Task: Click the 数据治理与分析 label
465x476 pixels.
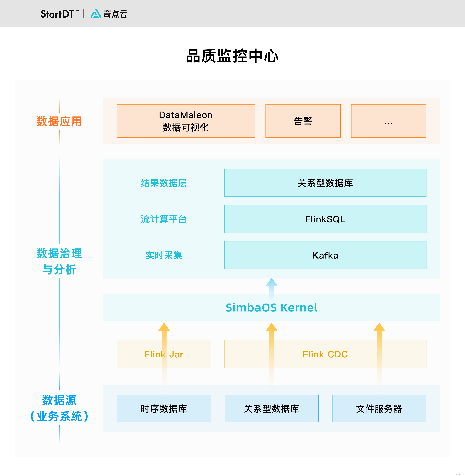Action: [59, 261]
